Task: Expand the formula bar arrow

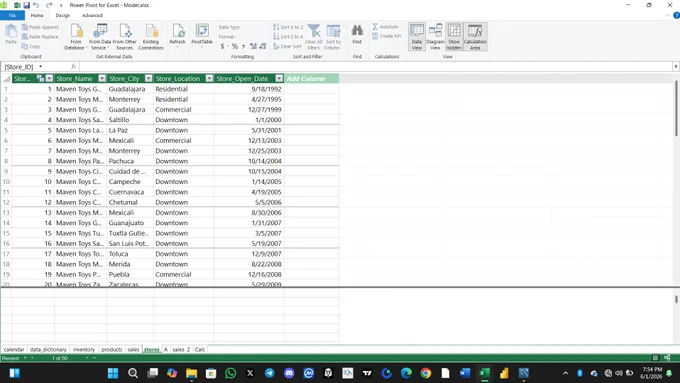Action: [x=676, y=67]
